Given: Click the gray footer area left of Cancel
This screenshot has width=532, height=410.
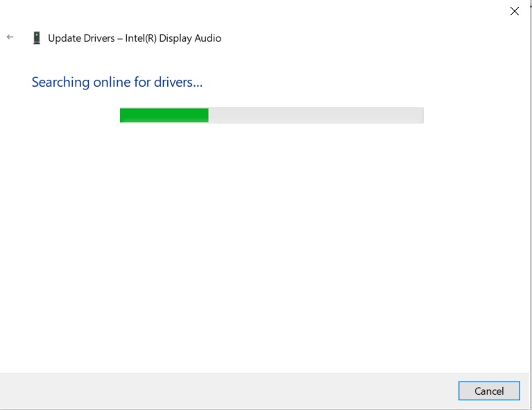Looking at the screenshot, I should coord(229,391).
